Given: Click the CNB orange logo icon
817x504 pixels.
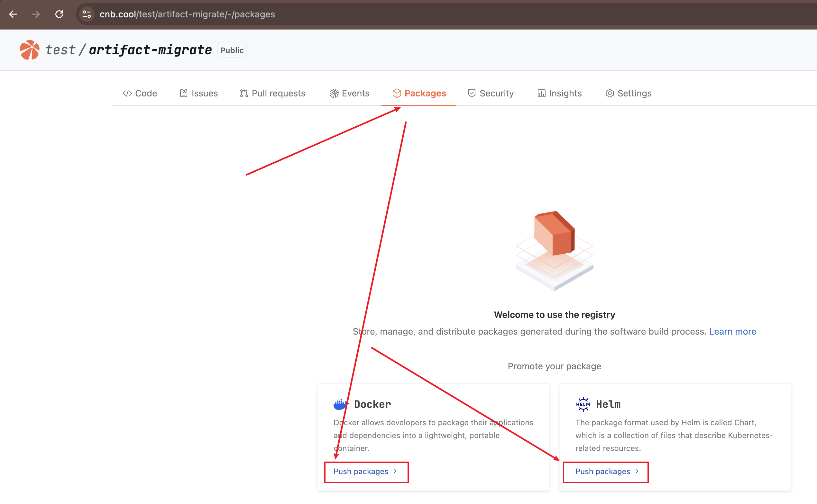Looking at the screenshot, I should coord(29,50).
